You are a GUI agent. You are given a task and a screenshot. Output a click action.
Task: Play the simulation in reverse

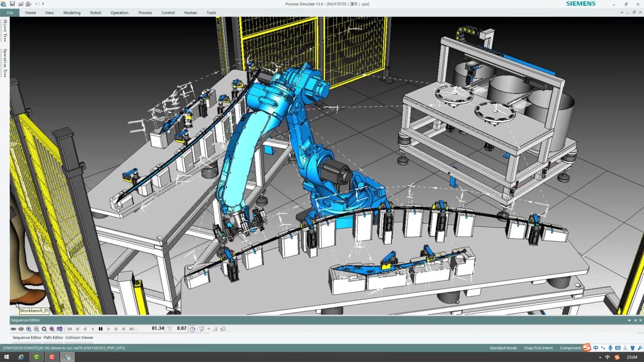92,329
